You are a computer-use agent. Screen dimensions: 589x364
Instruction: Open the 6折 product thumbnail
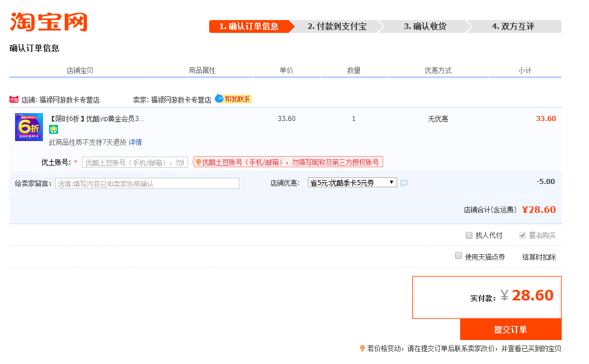tap(29, 127)
